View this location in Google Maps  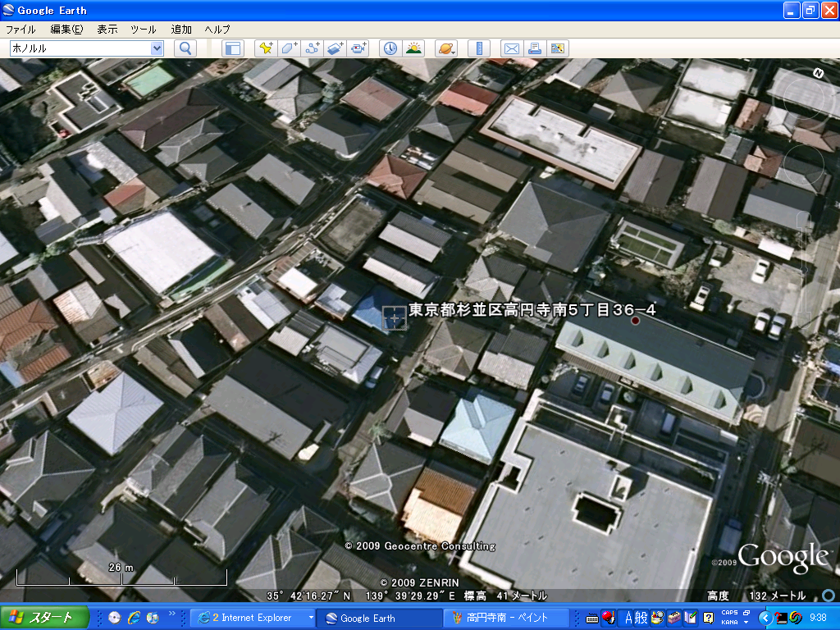pos(558,48)
